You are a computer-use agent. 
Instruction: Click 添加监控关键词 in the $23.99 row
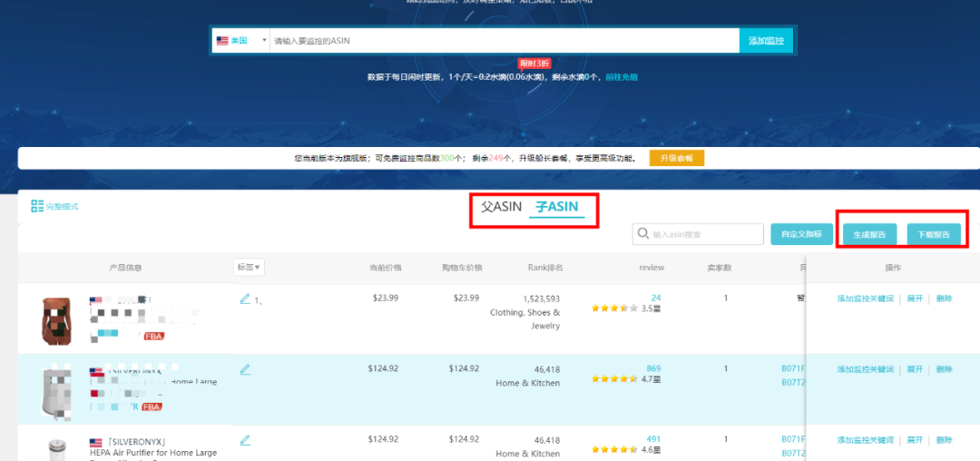tap(866, 299)
